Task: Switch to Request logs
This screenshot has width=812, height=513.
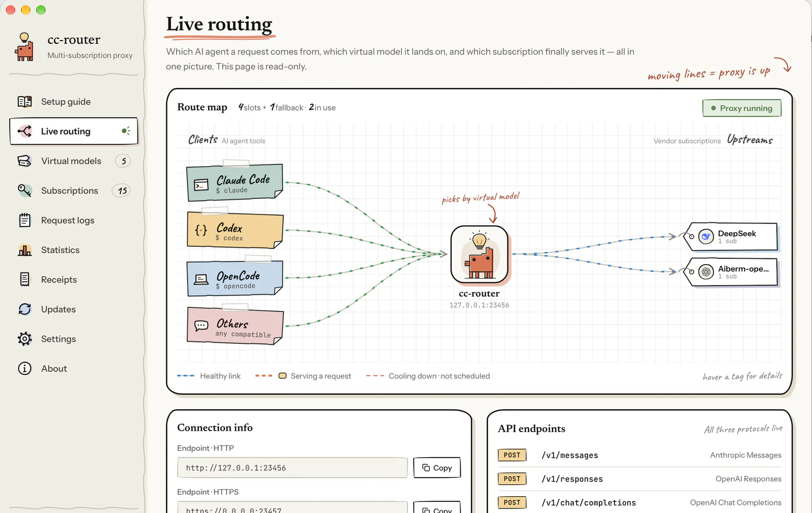Action: click(x=74, y=220)
